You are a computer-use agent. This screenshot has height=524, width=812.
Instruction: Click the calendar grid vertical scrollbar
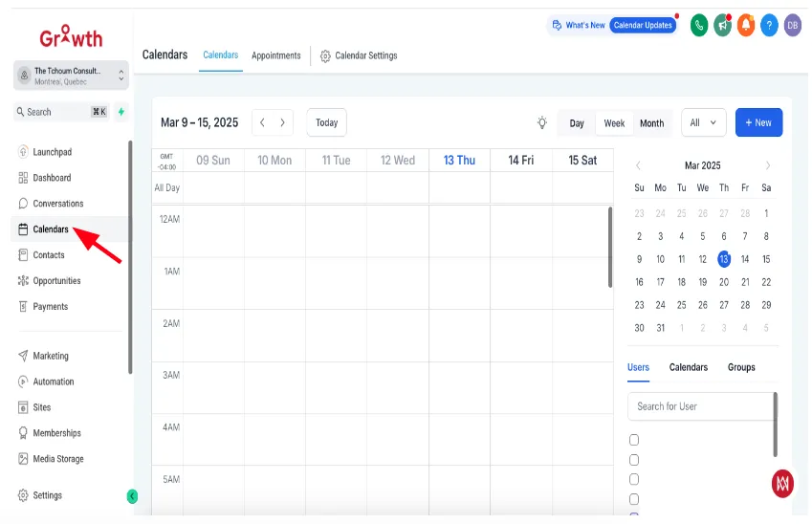point(610,247)
